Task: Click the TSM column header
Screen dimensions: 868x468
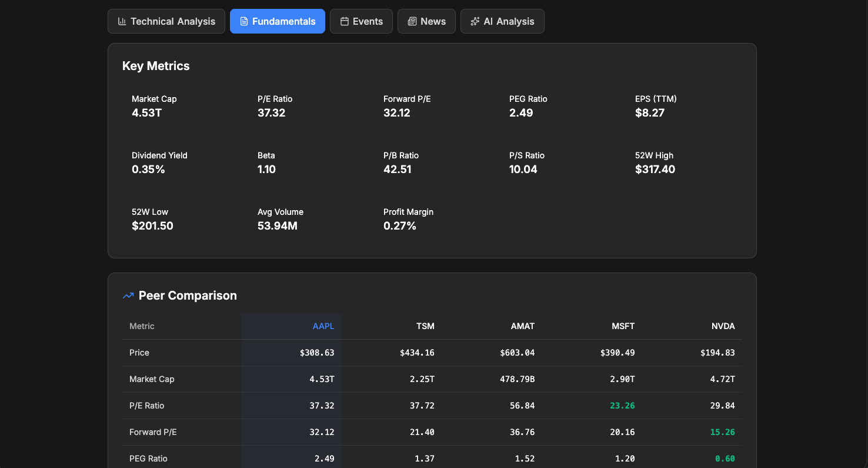Action: [425, 326]
